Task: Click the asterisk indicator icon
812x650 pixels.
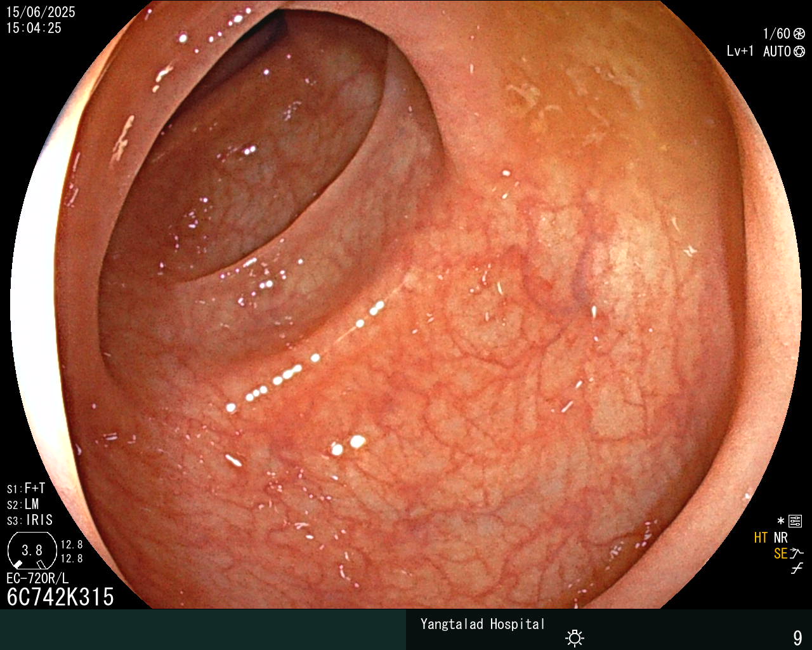Action: [781, 521]
